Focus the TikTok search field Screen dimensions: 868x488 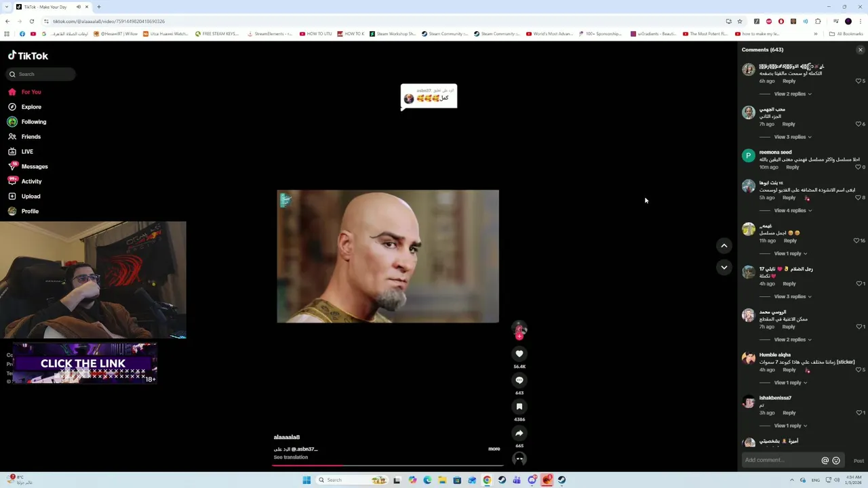42,74
